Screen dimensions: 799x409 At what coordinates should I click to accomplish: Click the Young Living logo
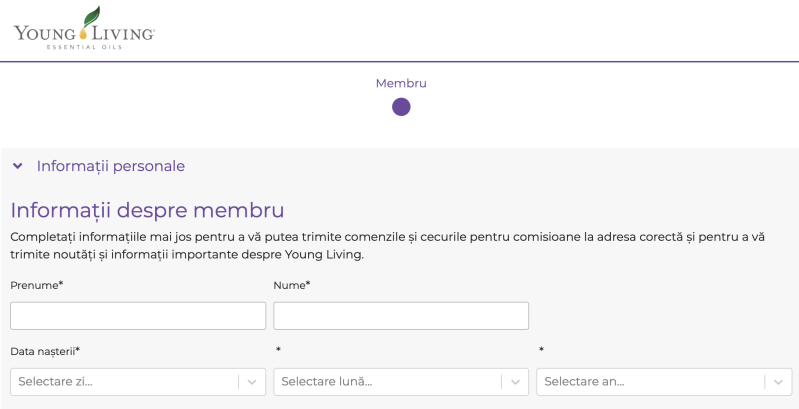[84, 31]
